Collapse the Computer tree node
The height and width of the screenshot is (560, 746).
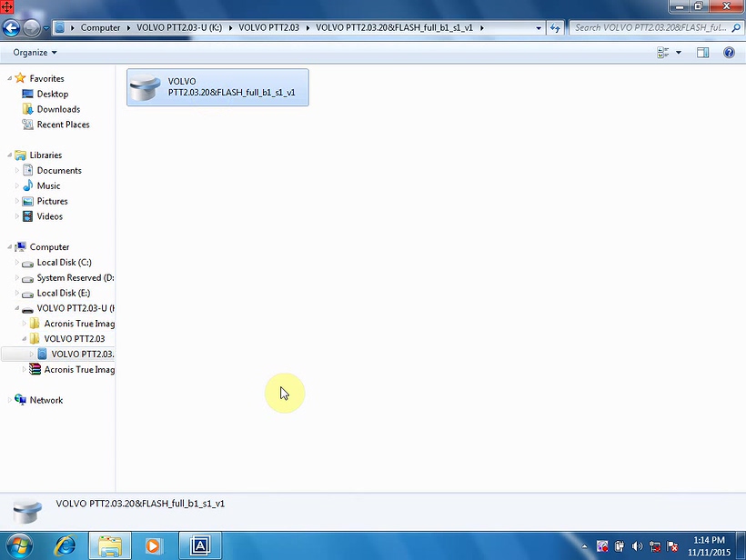[9, 246]
